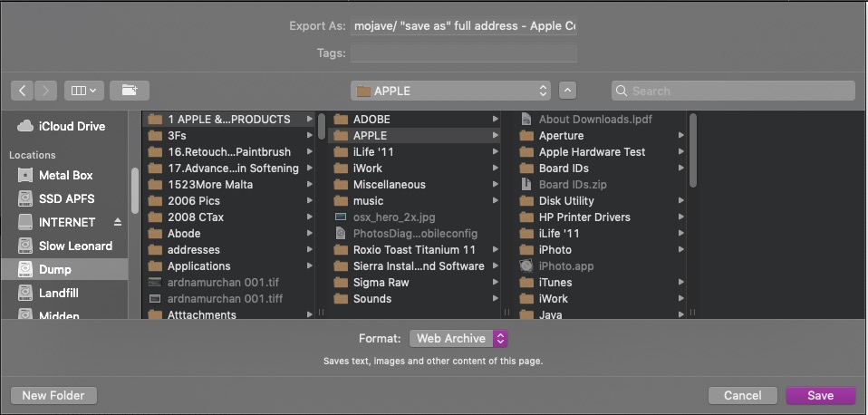This screenshot has height=415, width=868.
Task: Open the APPLE folder path popup
Action: coord(452,91)
